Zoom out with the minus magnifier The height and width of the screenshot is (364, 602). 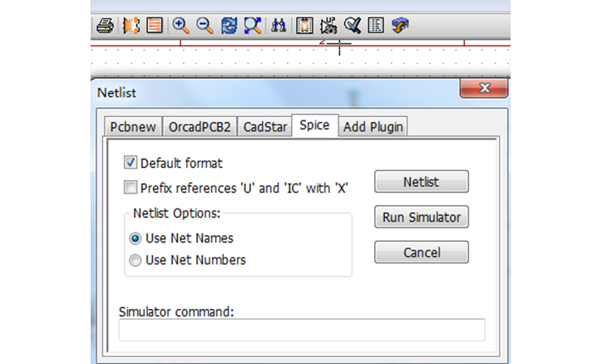[205, 26]
